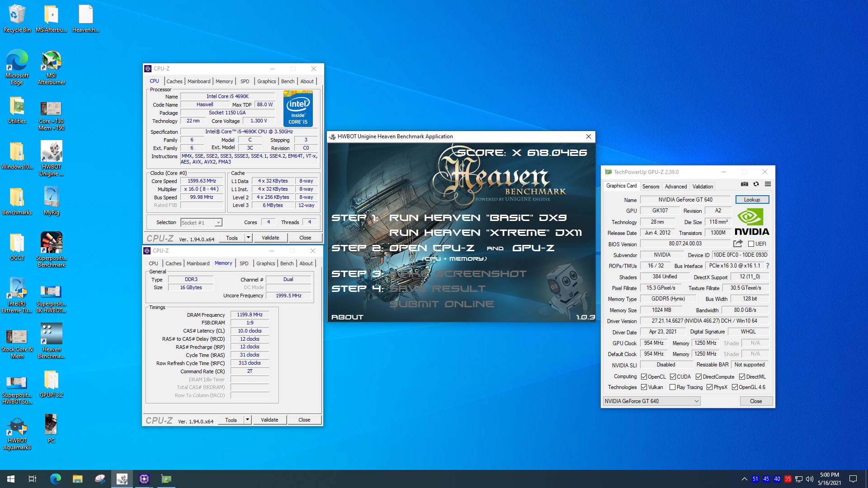Viewport: 868px width, 488px height.
Task: Open the Core +130 Mem +190 profile icon
Action: pyautogui.click(x=51, y=115)
